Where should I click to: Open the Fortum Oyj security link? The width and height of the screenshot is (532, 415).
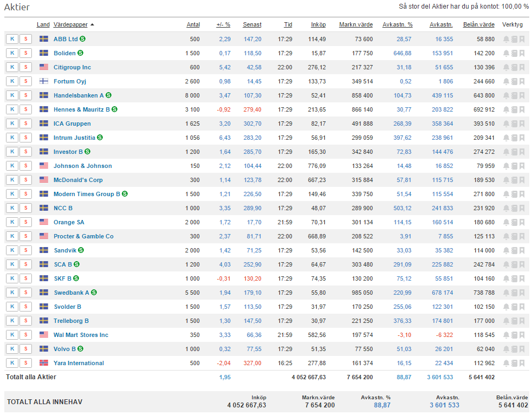70,81
